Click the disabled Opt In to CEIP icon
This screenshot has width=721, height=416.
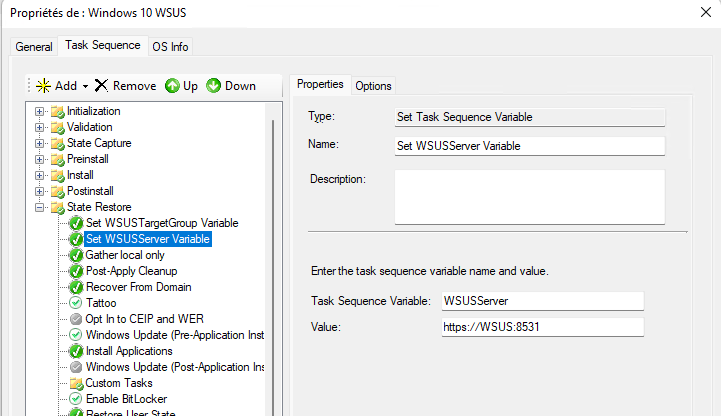(76, 319)
